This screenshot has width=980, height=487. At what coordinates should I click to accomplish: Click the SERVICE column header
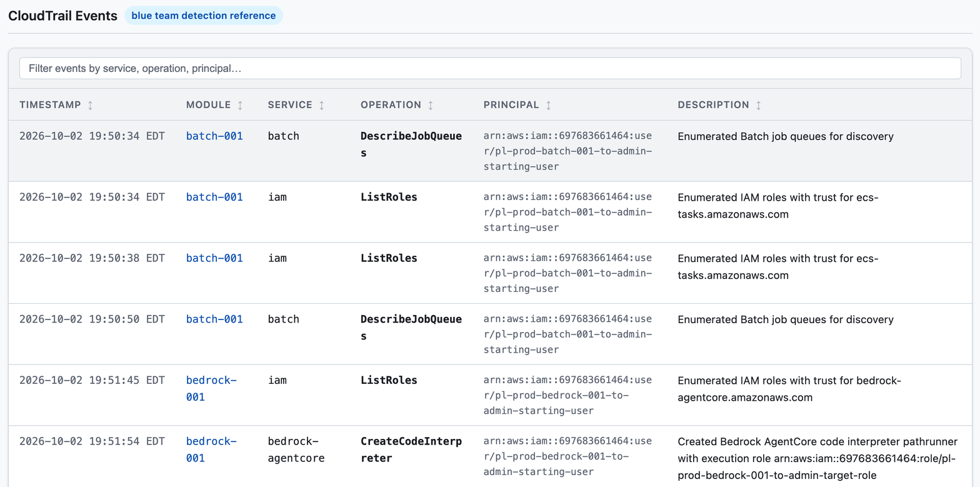(296, 105)
